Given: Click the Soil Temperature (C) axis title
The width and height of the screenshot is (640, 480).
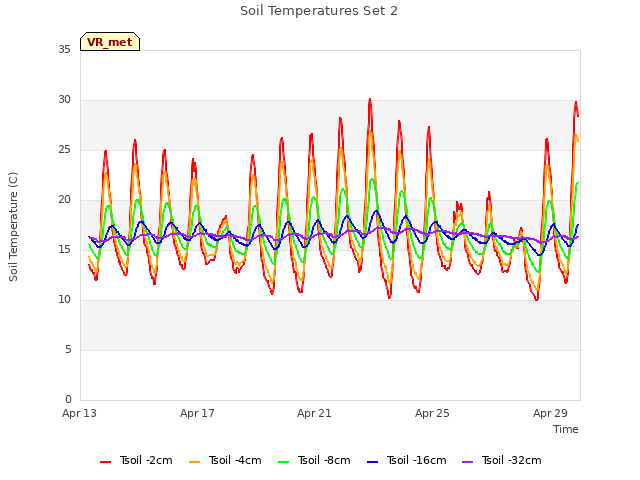Looking at the screenshot, I should [13, 227].
